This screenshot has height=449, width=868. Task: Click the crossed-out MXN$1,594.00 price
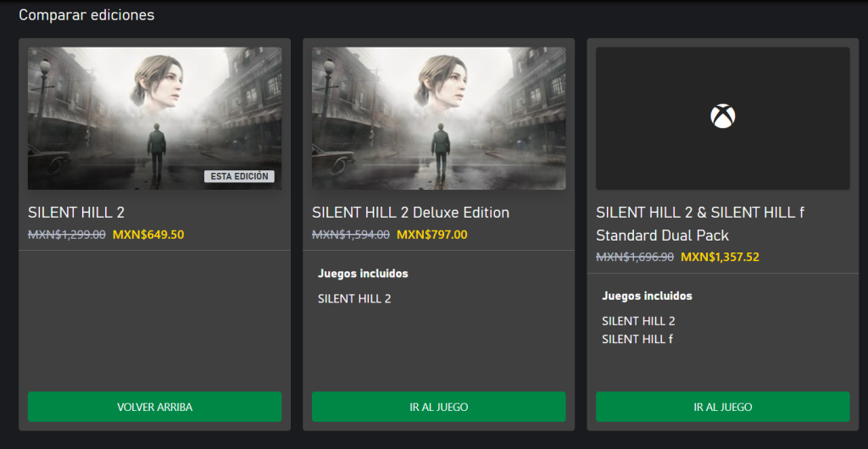[x=351, y=235]
